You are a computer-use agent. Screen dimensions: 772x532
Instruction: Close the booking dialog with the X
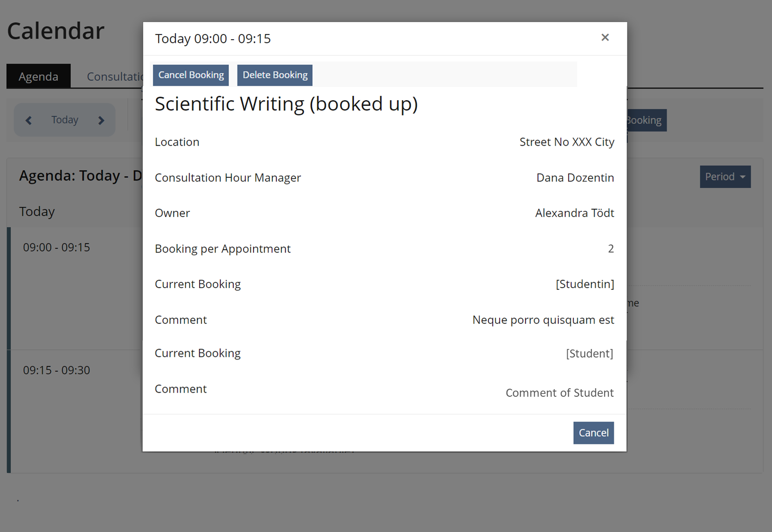(x=605, y=37)
